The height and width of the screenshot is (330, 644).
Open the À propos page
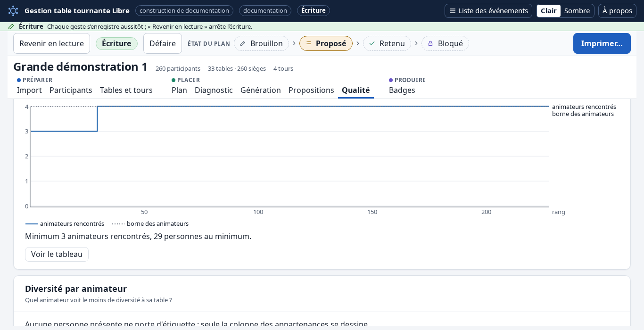(617, 11)
